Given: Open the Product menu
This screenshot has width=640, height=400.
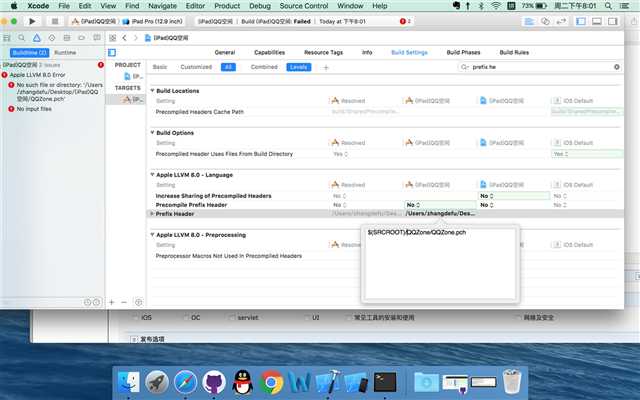Looking at the screenshot, I should pyautogui.click(x=227, y=6).
